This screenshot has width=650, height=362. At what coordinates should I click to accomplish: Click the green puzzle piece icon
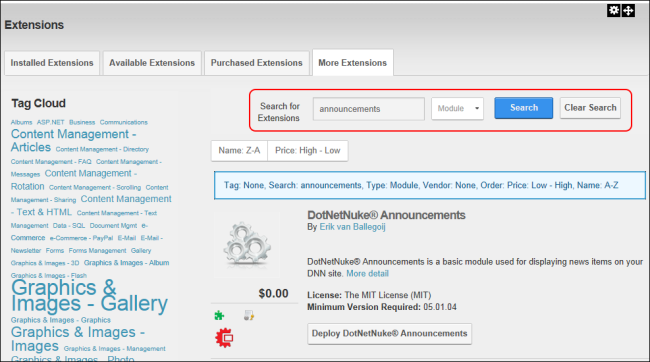(219, 316)
